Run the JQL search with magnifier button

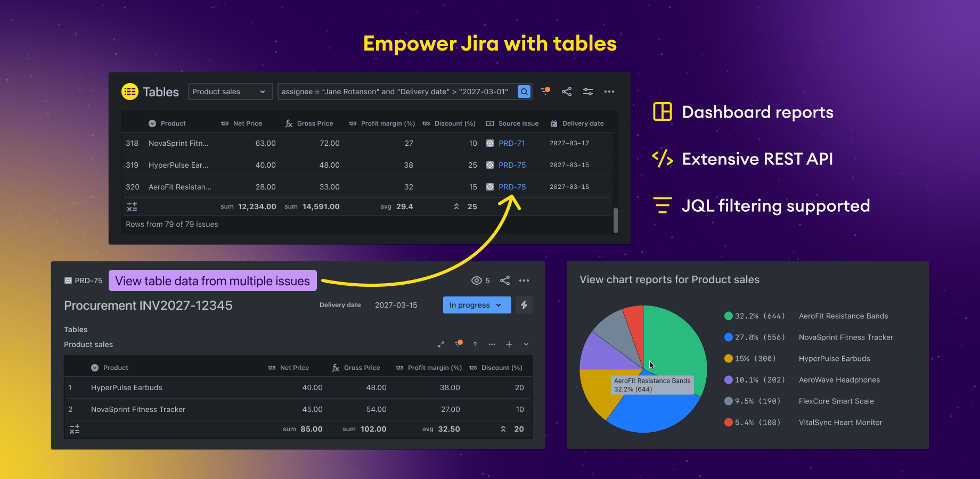(524, 92)
